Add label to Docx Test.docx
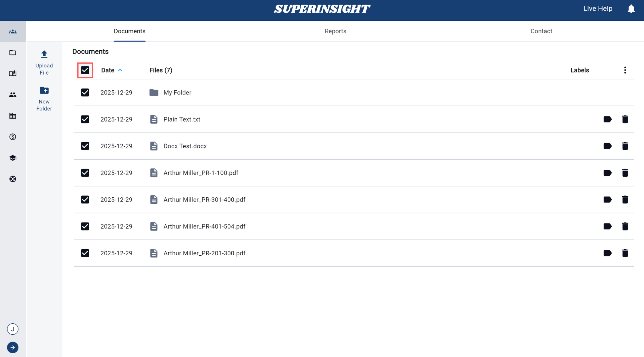 607,146
